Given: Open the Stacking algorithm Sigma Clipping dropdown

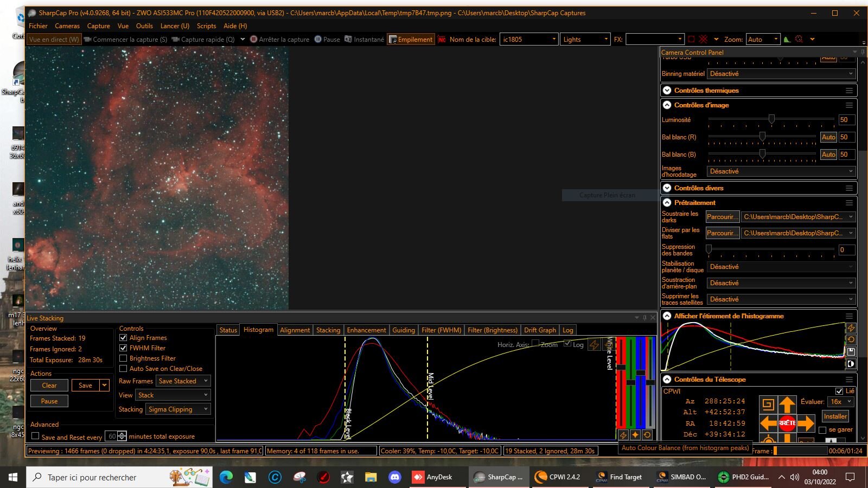Looking at the screenshot, I should point(177,409).
